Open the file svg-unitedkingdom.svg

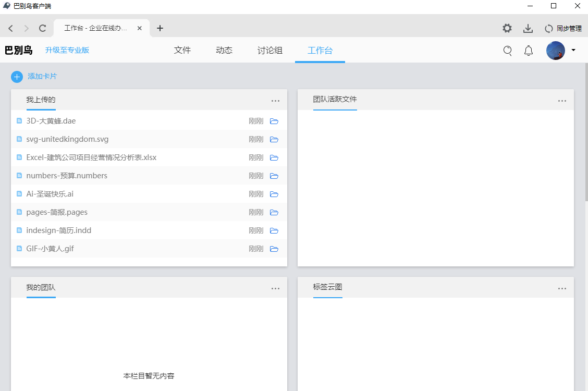click(x=67, y=139)
